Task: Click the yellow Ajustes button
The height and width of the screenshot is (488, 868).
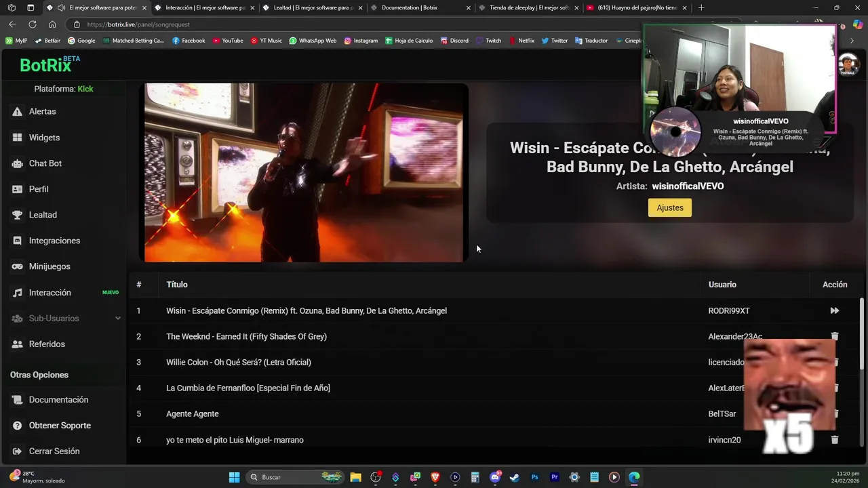Action: (670, 207)
